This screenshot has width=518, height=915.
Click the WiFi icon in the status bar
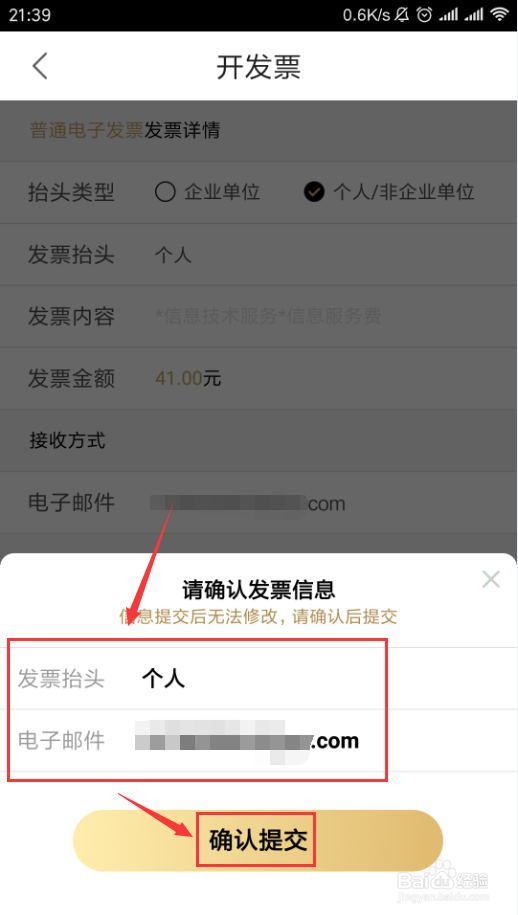click(500, 15)
